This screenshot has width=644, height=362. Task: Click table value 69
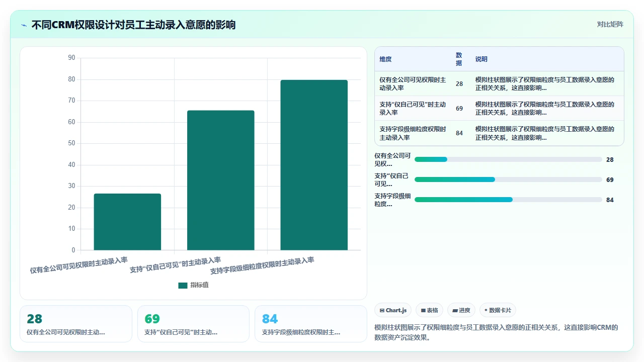pos(459,108)
